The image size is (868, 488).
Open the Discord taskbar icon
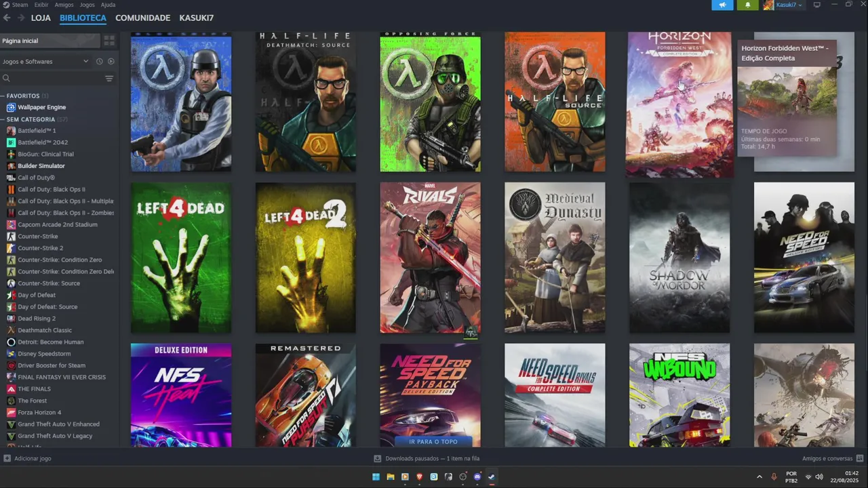[477, 477]
